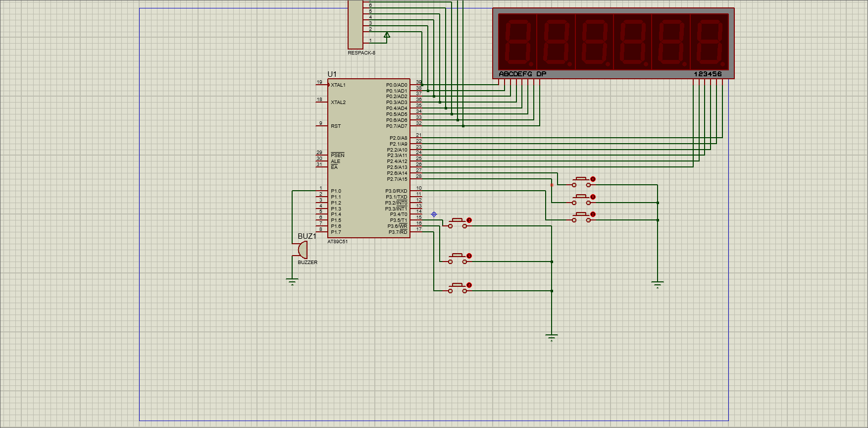Click the P0.0/AD0 pin label
Viewport: 868px width, 428px height.
pyautogui.click(x=397, y=85)
